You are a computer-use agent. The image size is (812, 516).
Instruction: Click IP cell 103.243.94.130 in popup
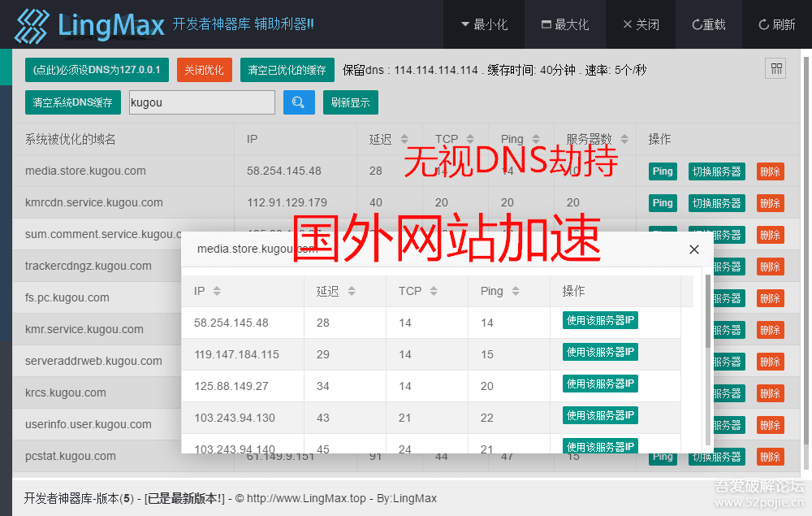(235, 418)
